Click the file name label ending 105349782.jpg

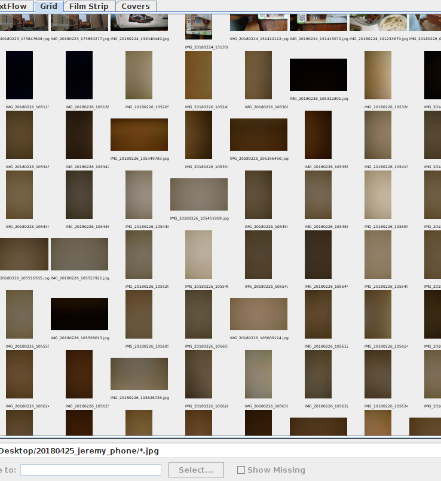[x=140, y=159]
